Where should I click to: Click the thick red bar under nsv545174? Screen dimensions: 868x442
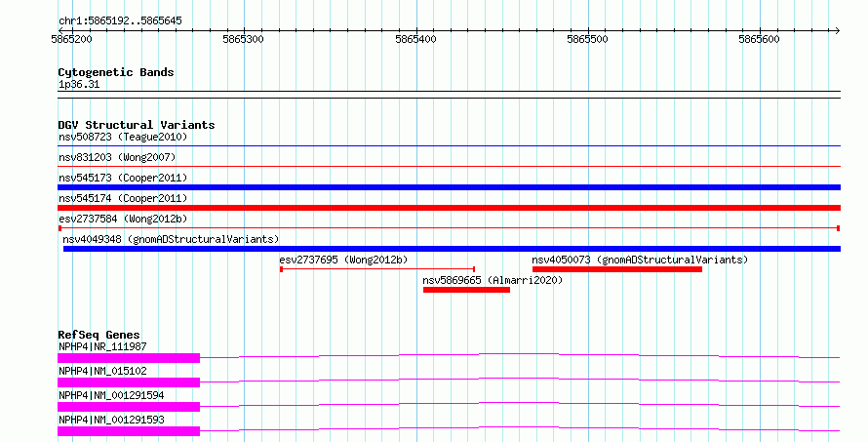(449, 208)
